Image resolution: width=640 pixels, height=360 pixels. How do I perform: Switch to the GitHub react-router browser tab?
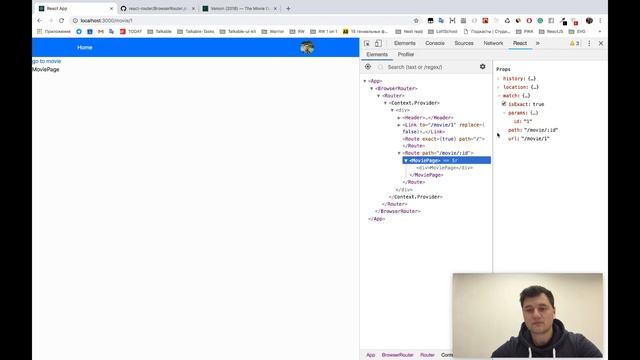[157, 8]
